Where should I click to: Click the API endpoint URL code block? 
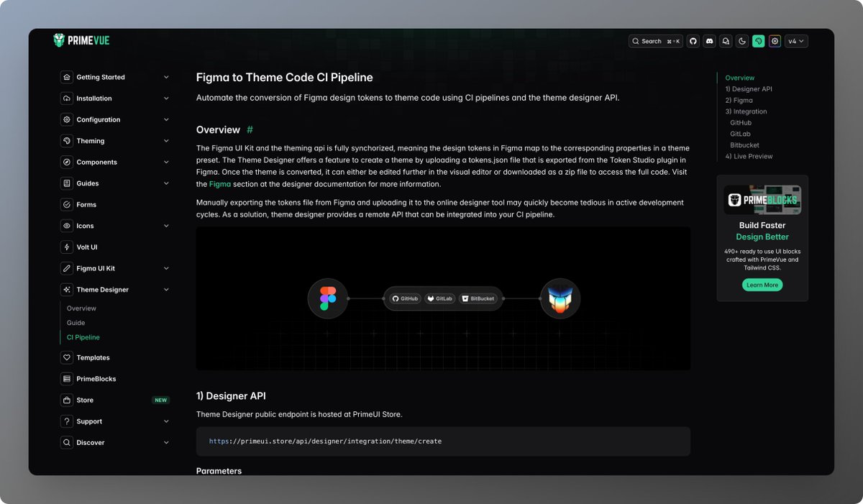[x=443, y=441]
